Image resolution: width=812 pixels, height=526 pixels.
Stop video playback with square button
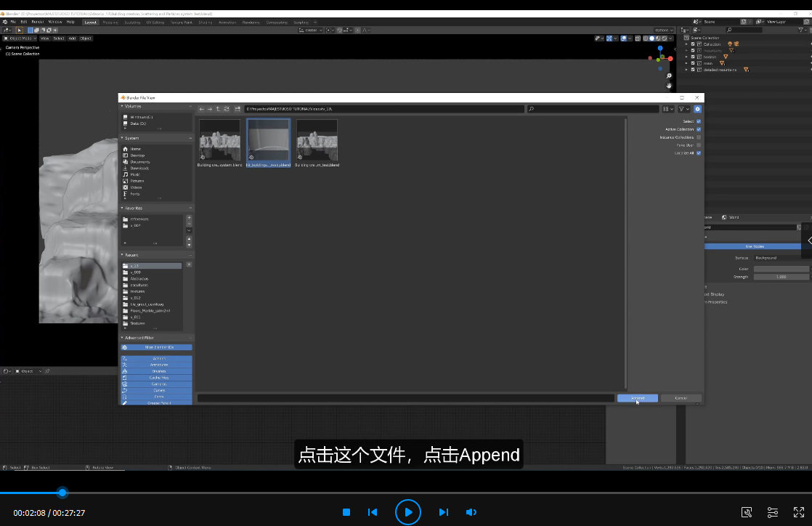[x=346, y=512]
